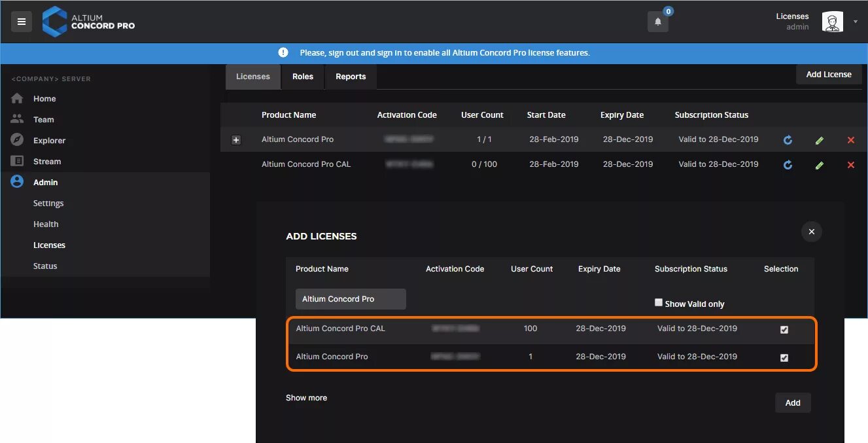
Task: Uncheck selection for 1-user Altium Concord Pro
Action: (784, 358)
